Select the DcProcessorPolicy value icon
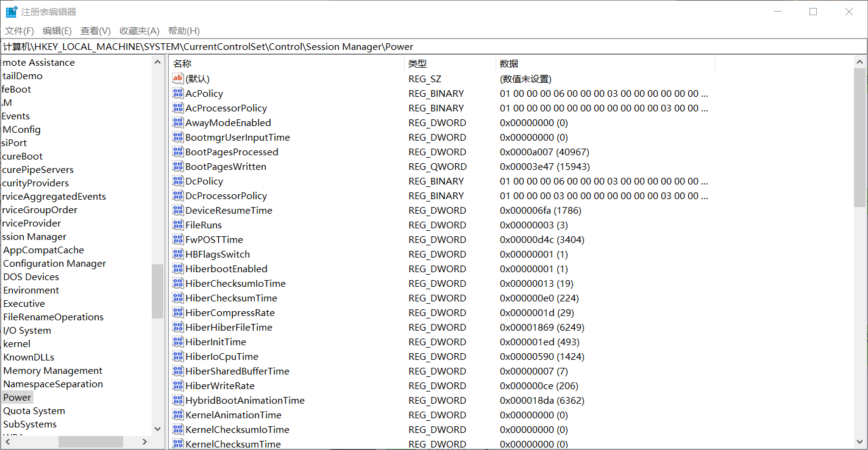868x450 pixels. point(178,195)
